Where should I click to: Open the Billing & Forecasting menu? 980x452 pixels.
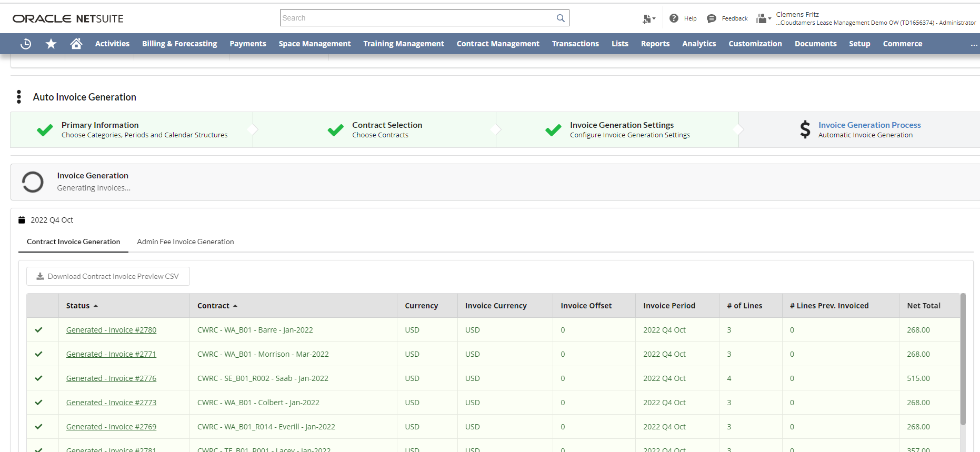[179, 44]
